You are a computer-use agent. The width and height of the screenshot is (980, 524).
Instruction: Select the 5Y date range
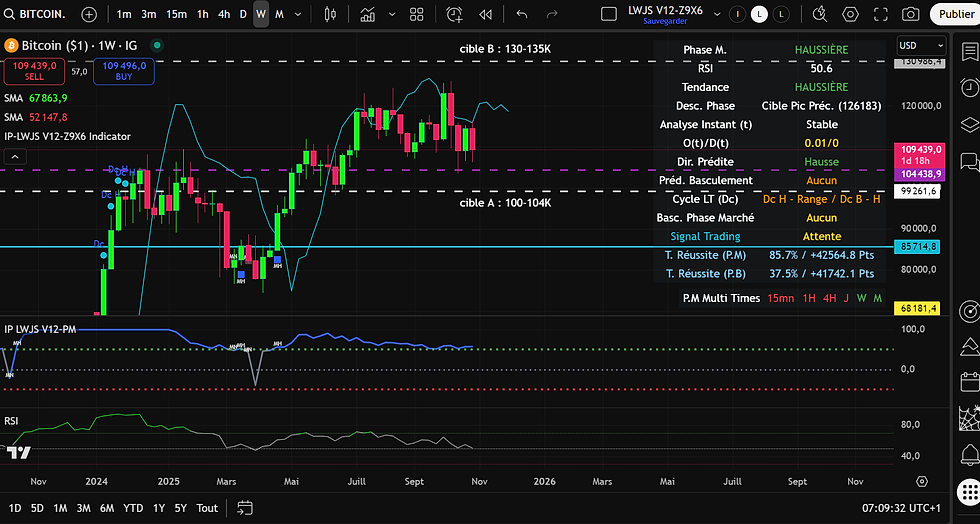point(181,508)
